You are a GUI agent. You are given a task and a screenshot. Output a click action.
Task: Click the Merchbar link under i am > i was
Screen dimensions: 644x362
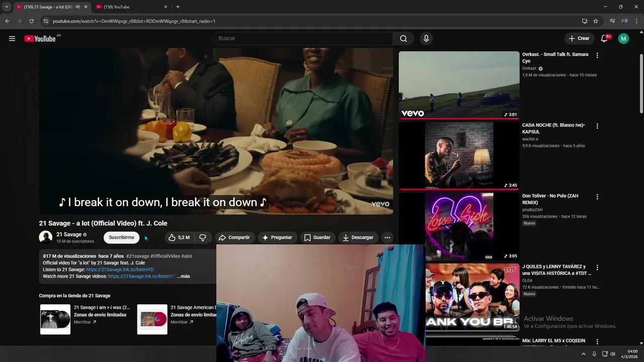point(85,322)
